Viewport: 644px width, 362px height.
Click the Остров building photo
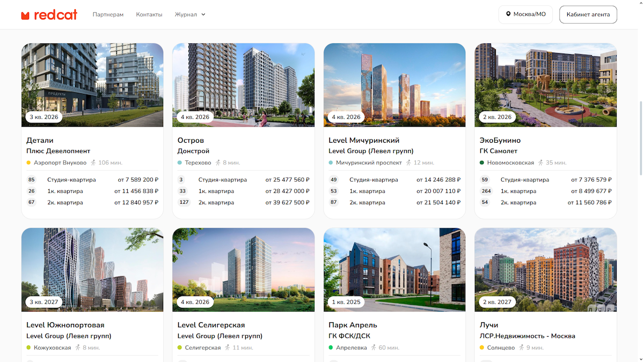243,85
